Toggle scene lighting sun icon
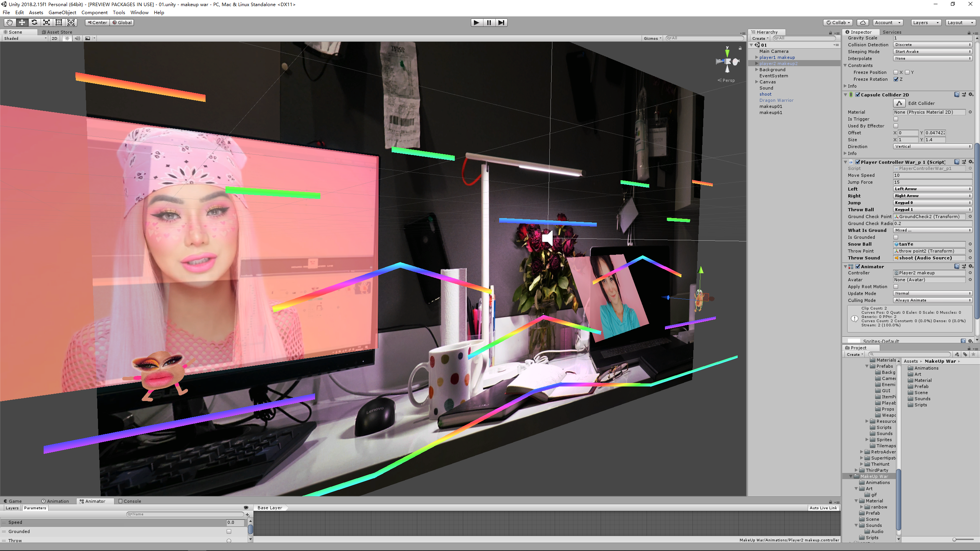Screen dimensions: 980x551 pyautogui.click(x=67, y=38)
